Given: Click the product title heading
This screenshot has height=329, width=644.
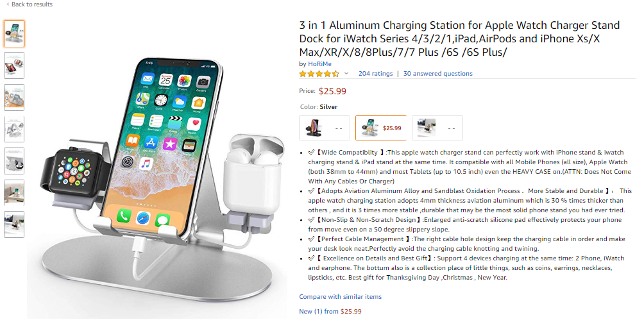Looking at the screenshot, I should click(x=459, y=38).
